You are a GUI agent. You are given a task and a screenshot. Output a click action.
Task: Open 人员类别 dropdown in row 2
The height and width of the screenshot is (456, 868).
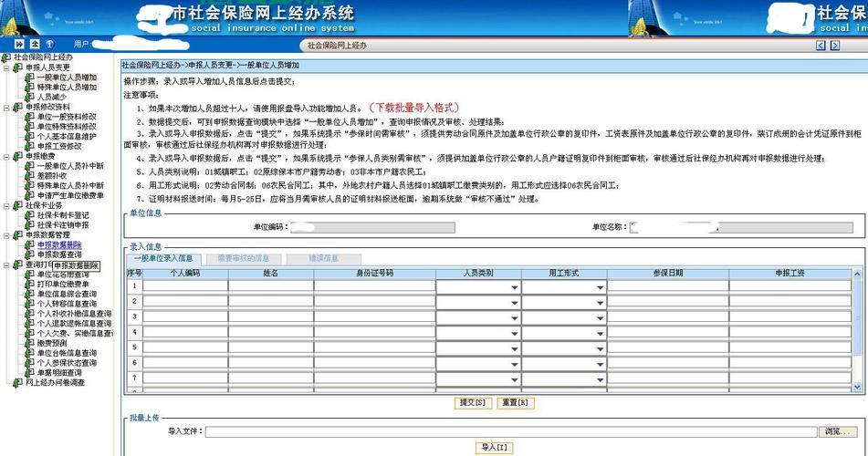coord(514,303)
